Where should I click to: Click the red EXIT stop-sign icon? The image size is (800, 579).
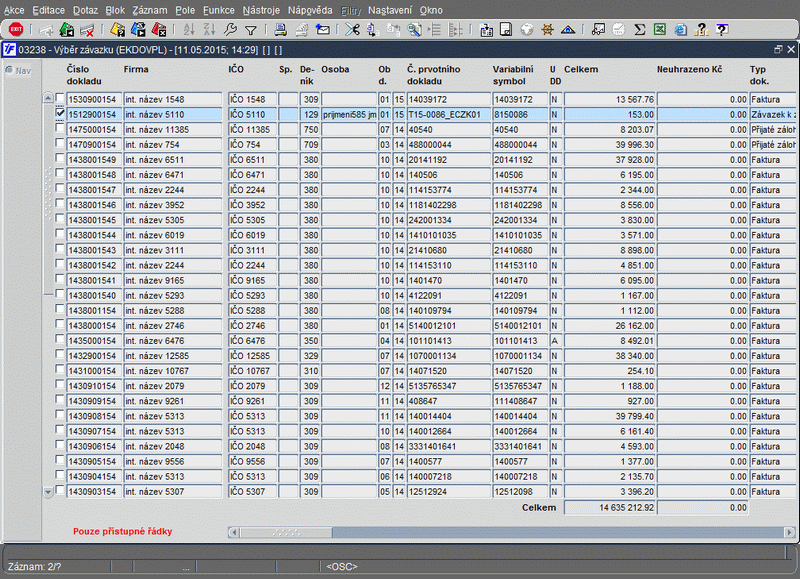(16, 30)
